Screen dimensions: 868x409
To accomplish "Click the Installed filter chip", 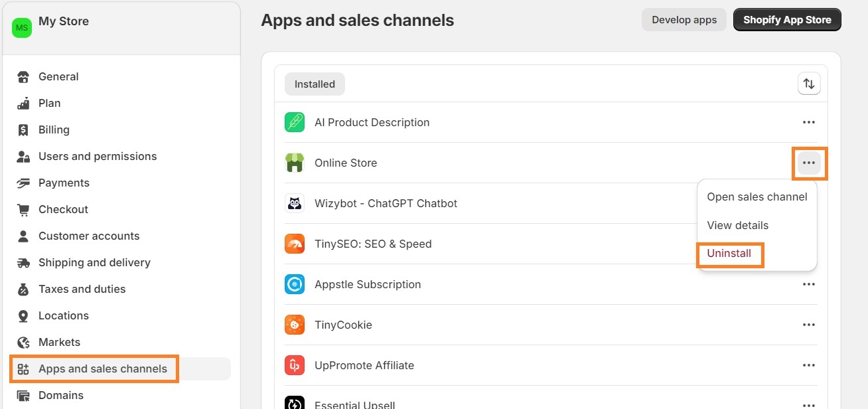I will click(314, 84).
